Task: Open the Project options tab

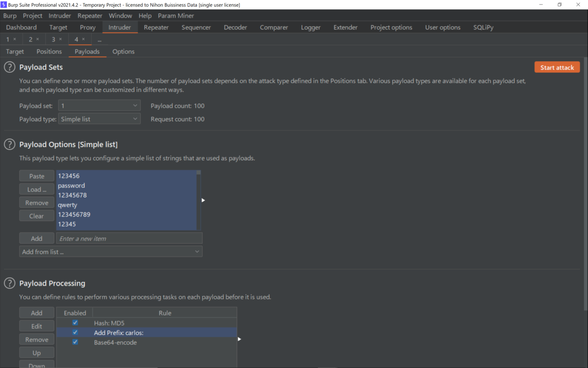Action: coord(392,27)
